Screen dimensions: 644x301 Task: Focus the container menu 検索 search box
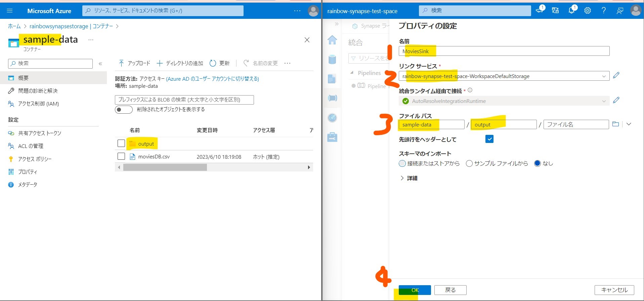[x=50, y=64]
